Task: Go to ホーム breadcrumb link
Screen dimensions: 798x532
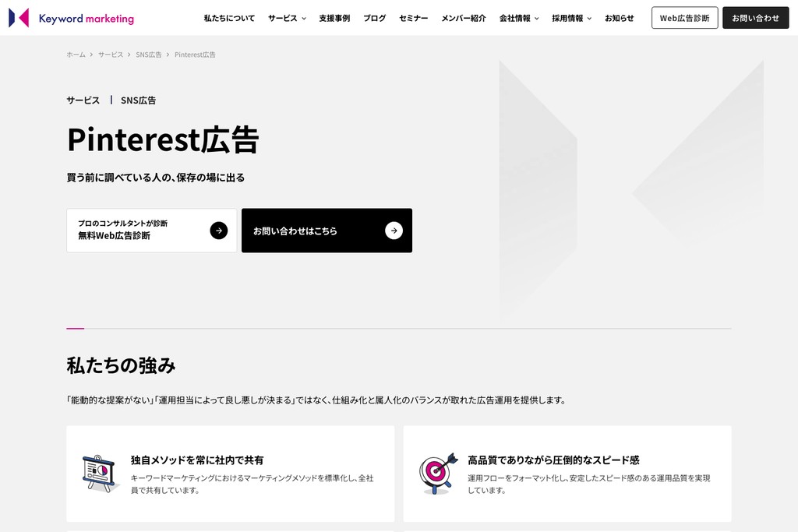Action: tap(76, 55)
